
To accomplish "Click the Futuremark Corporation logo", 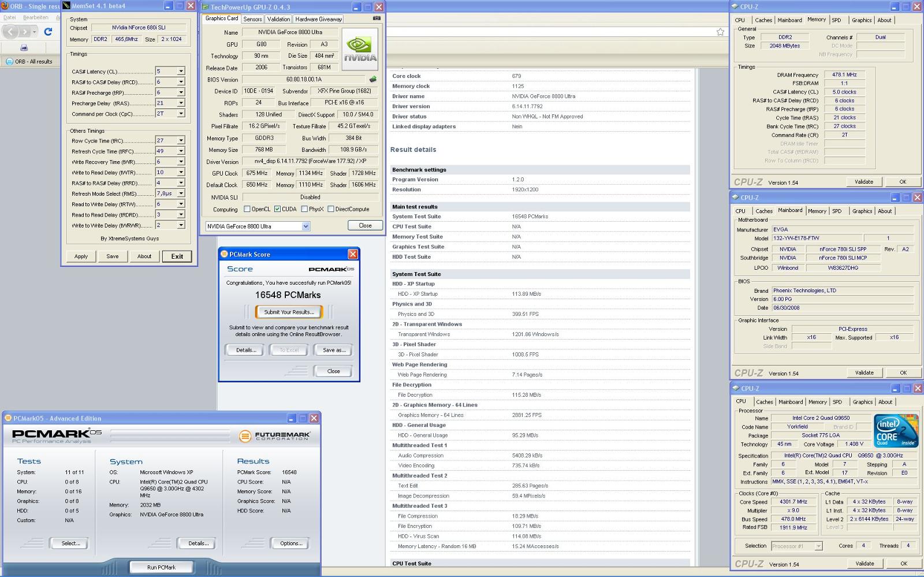I will tap(274, 435).
